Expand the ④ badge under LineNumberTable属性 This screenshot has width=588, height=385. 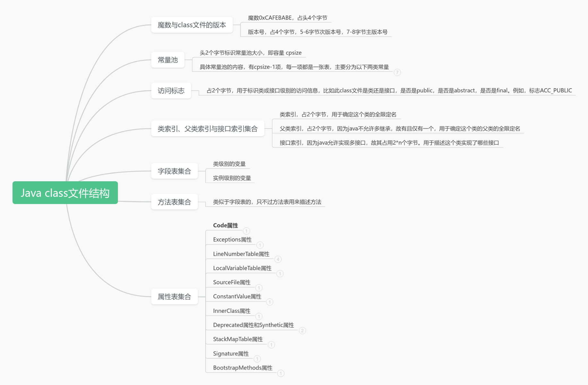click(278, 259)
